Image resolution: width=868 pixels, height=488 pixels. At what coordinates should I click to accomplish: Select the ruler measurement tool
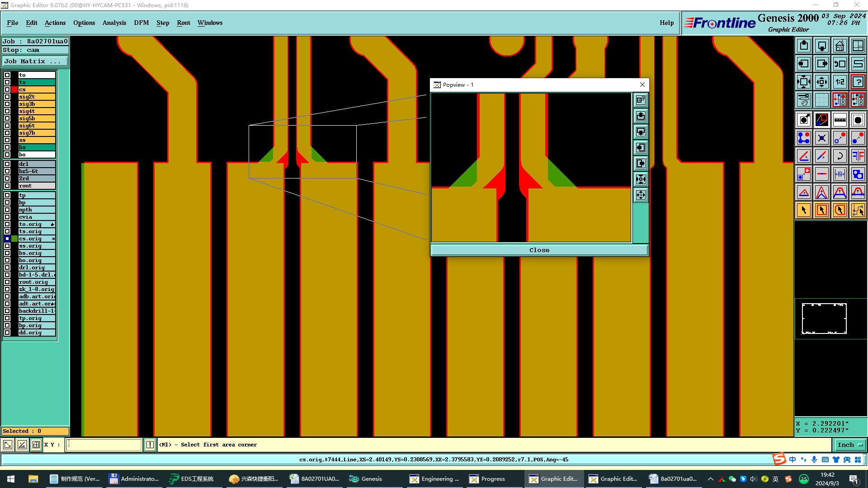[840, 120]
